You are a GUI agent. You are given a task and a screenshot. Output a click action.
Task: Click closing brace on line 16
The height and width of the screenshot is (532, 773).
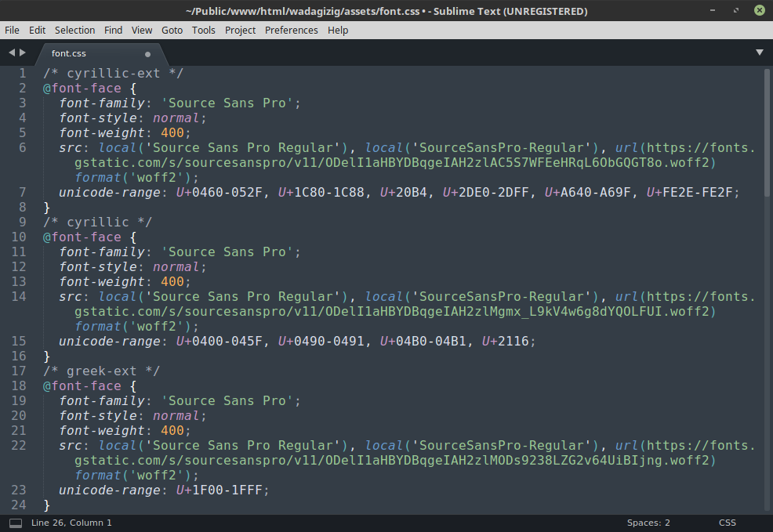[47, 356]
